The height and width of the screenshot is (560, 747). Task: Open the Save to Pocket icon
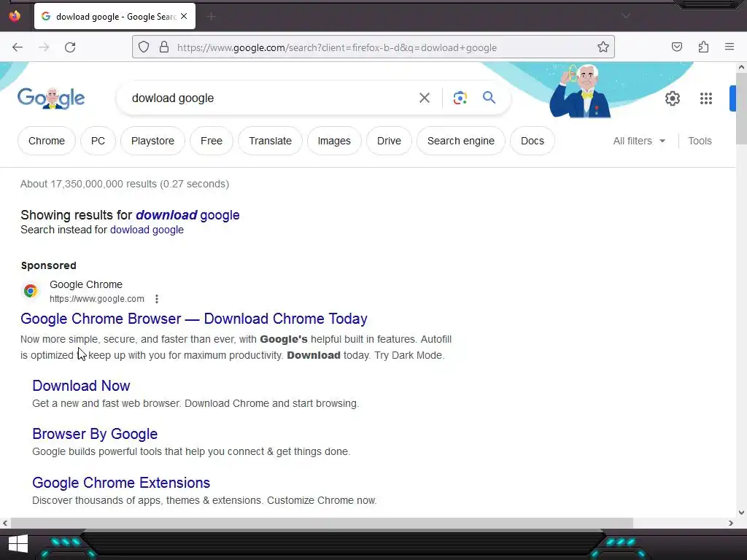677,47
